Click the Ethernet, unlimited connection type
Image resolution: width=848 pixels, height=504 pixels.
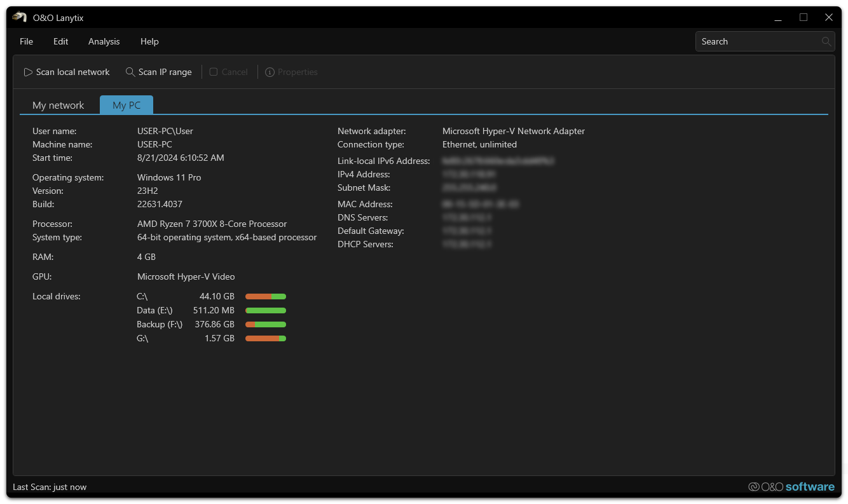tap(479, 144)
